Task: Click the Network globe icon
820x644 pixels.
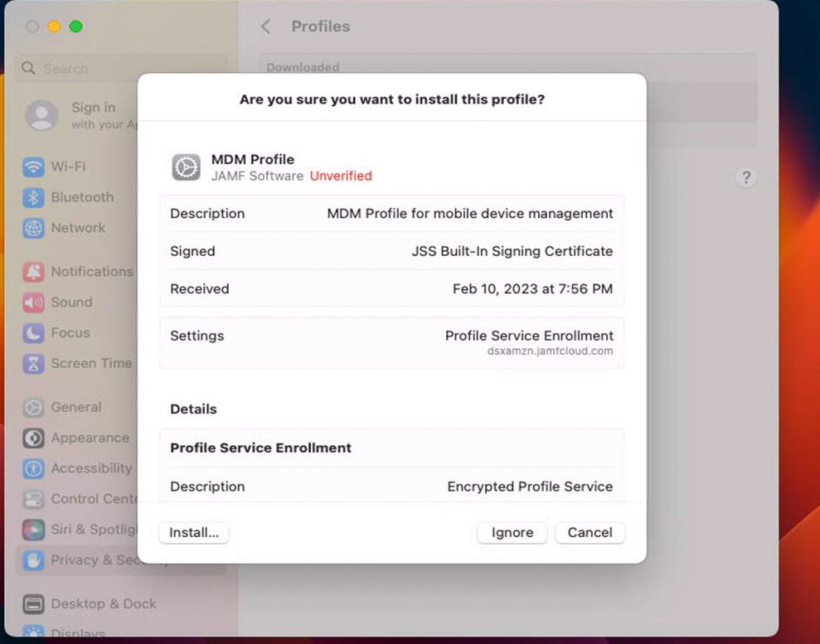Action: [x=33, y=229]
